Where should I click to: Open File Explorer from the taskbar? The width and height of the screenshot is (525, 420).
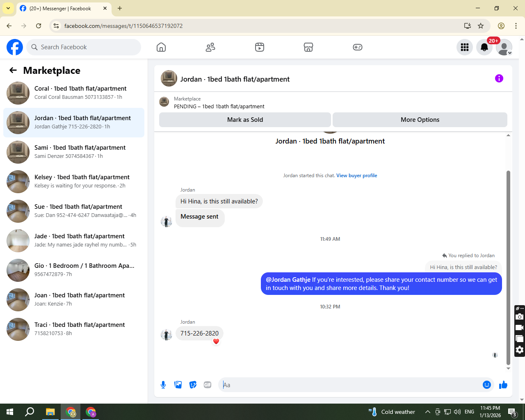pyautogui.click(x=50, y=412)
